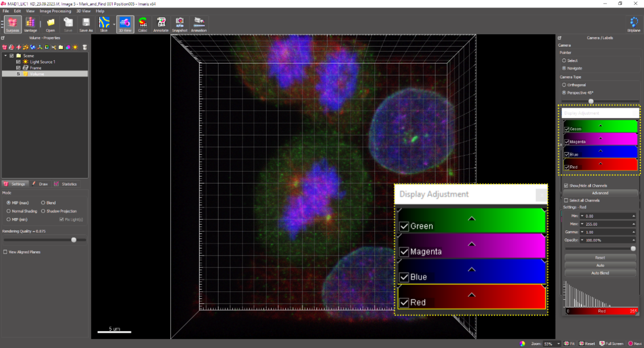Choose Orthogonal camera type

(x=564, y=85)
